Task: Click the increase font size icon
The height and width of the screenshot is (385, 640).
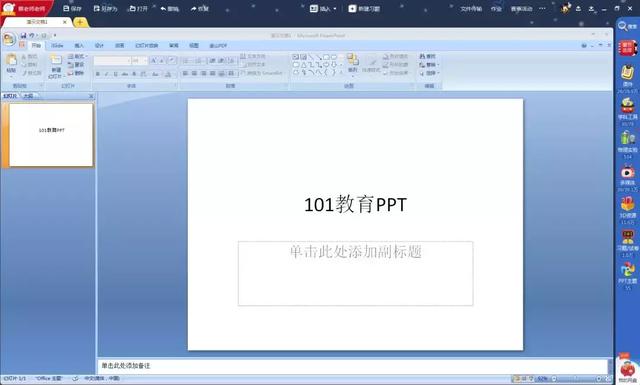Action: pyautogui.click(x=153, y=61)
